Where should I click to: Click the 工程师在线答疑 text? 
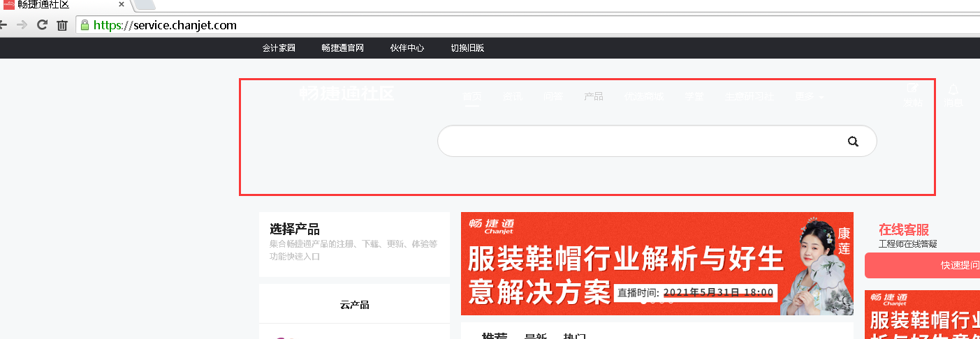(x=908, y=244)
